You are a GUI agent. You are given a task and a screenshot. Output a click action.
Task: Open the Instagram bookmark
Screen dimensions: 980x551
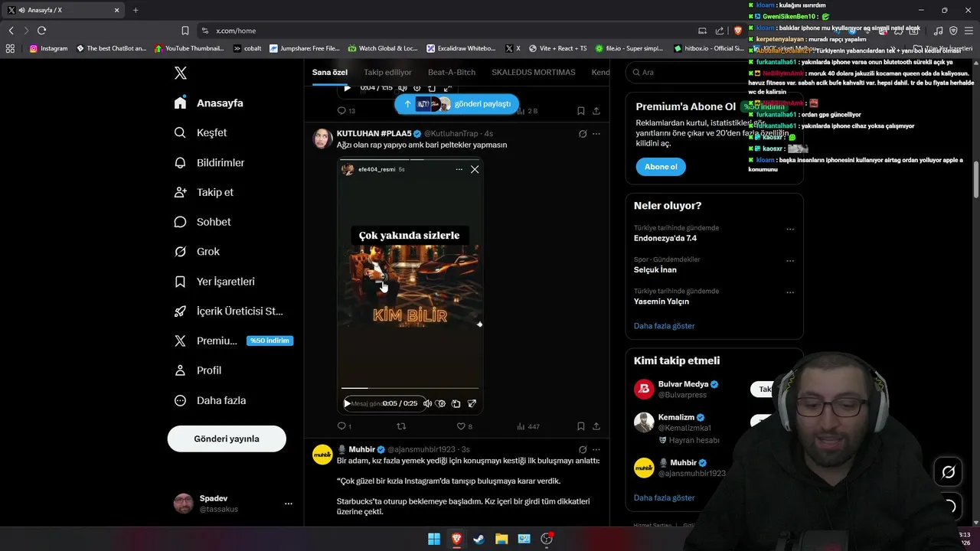(x=48, y=48)
